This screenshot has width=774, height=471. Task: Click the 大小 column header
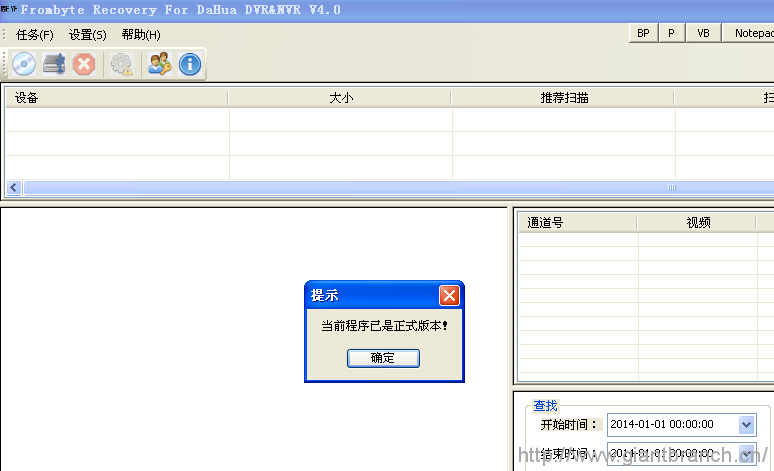tap(340, 98)
